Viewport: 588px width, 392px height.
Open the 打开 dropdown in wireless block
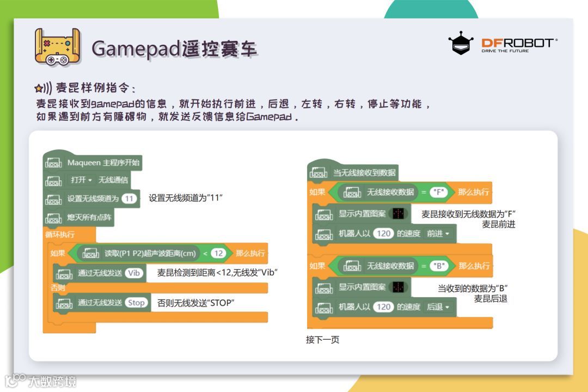click(x=81, y=180)
